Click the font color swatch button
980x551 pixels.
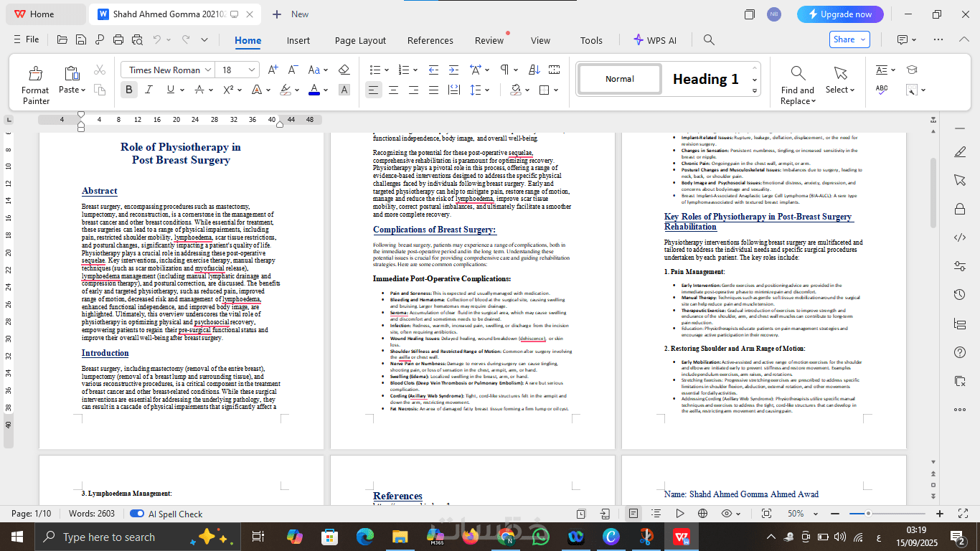click(x=314, y=90)
